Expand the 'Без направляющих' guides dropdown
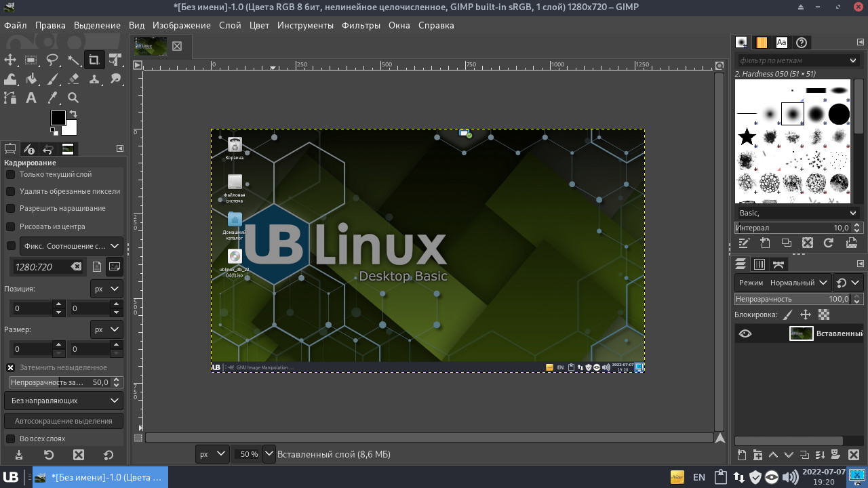868x488 pixels. coord(64,401)
